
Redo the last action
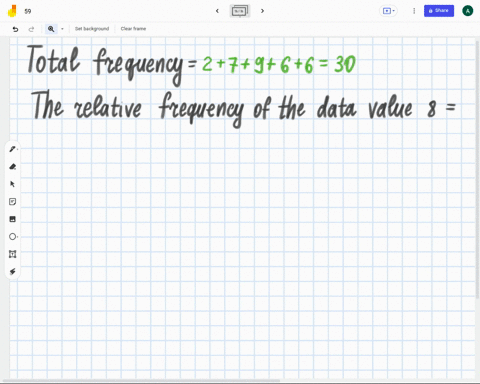pyautogui.click(x=31, y=29)
